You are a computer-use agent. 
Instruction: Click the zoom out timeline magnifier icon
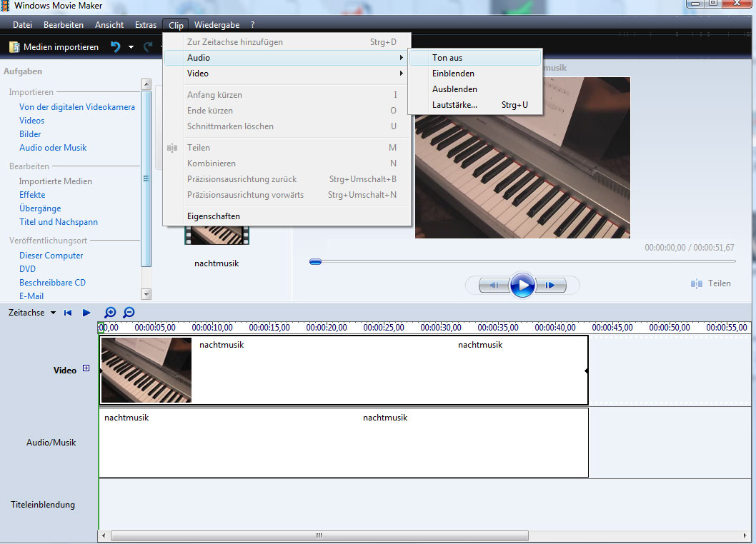click(x=129, y=313)
